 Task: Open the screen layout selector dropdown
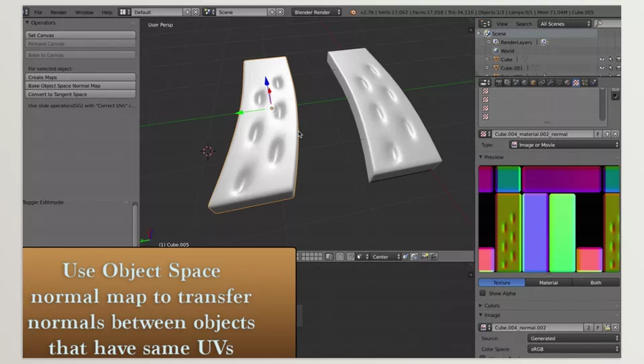[125, 12]
